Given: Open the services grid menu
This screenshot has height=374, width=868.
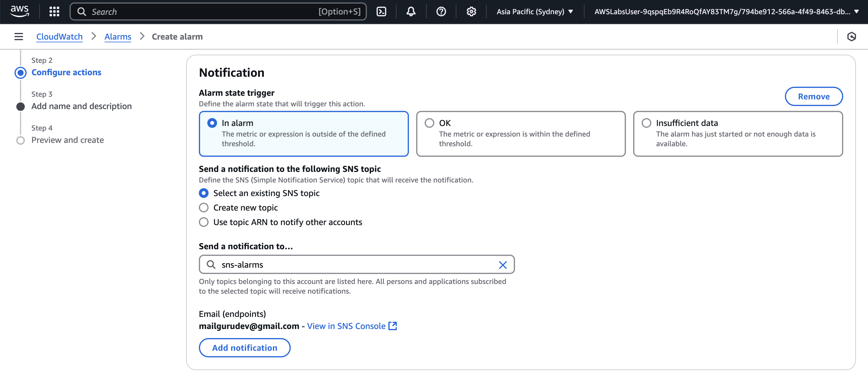Looking at the screenshot, I should (54, 11).
